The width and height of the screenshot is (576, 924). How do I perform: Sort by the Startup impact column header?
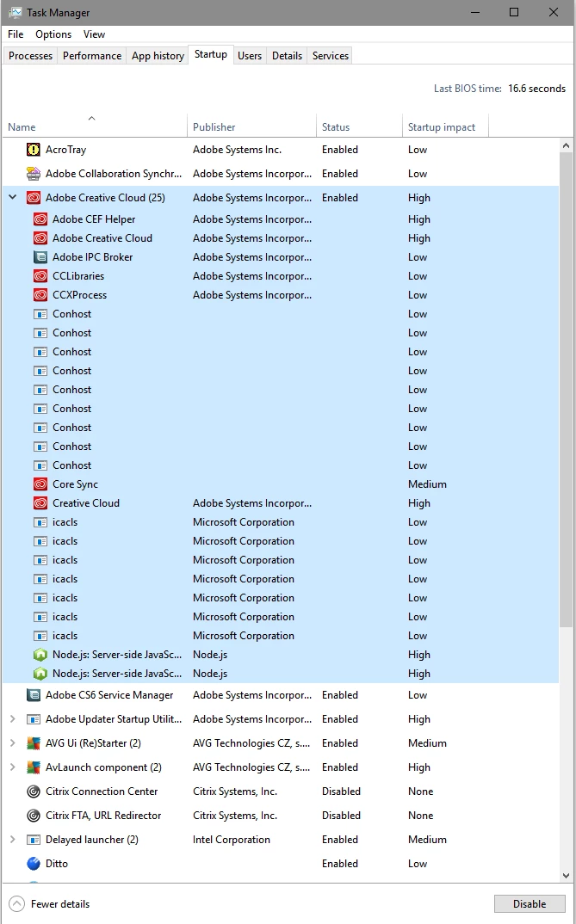pyautogui.click(x=445, y=126)
